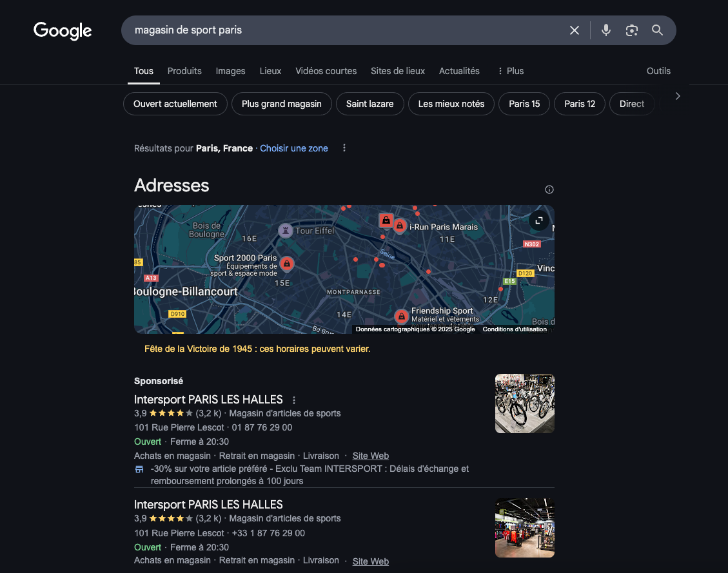Open Site Web link of second Intersport listing
The image size is (728, 573).
(371, 561)
